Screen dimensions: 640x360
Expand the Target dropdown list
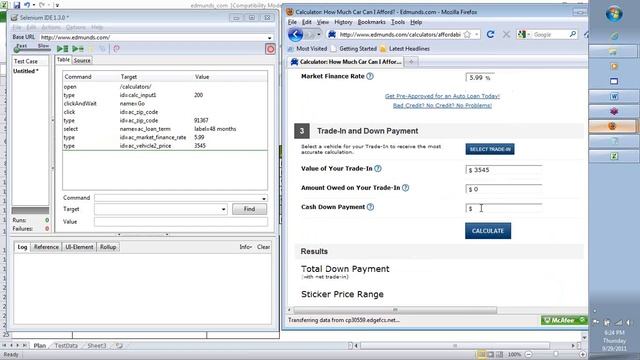(x=223, y=209)
